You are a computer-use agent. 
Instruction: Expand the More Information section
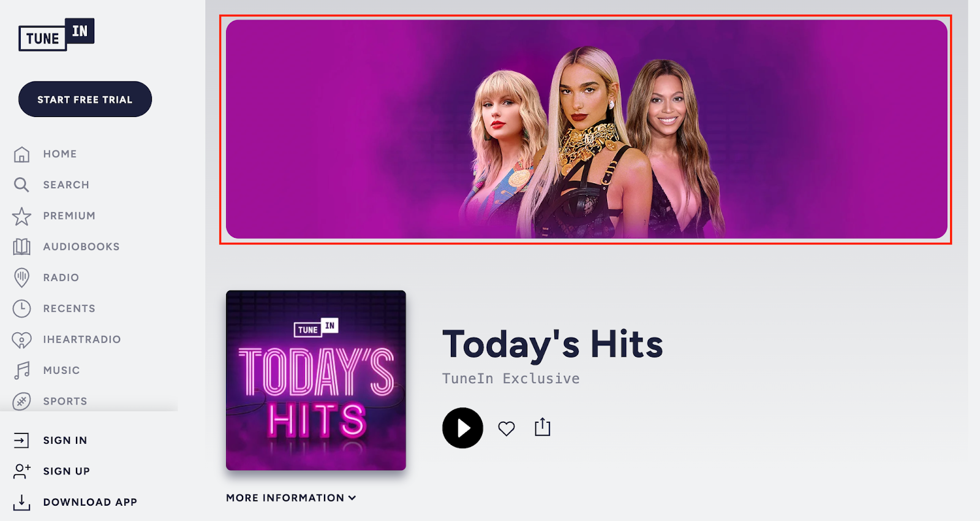click(x=291, y=498)
